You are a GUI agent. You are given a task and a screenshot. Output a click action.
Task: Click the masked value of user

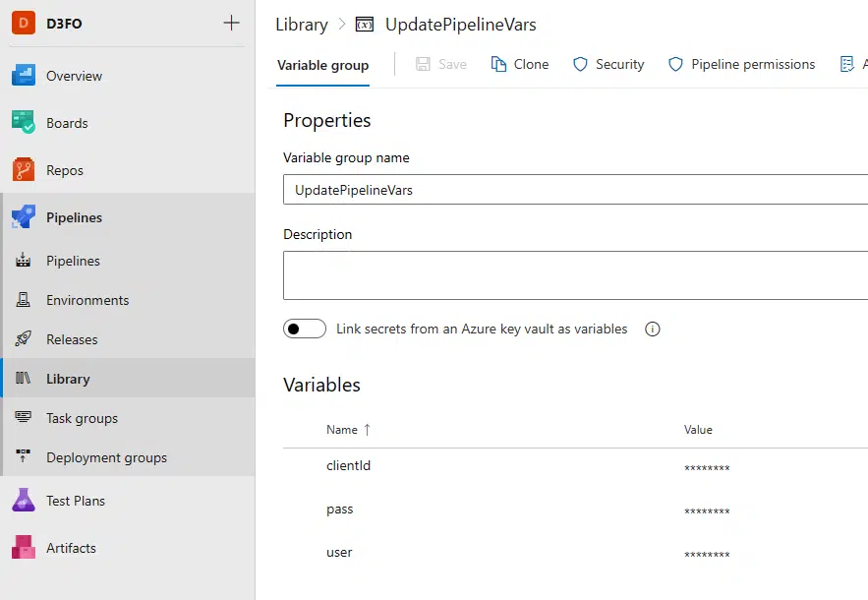point(707,555)
